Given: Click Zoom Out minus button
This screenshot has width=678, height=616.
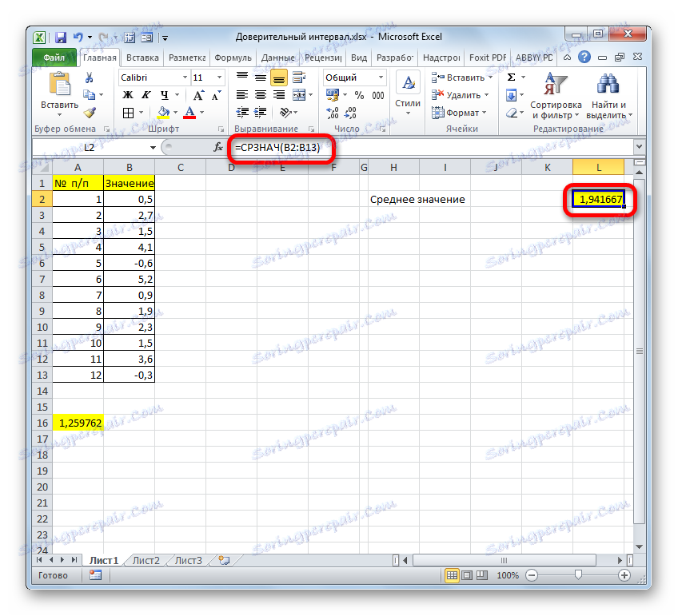Looking at the screenshot, I should pyautogui.click(x=532, y=575).
